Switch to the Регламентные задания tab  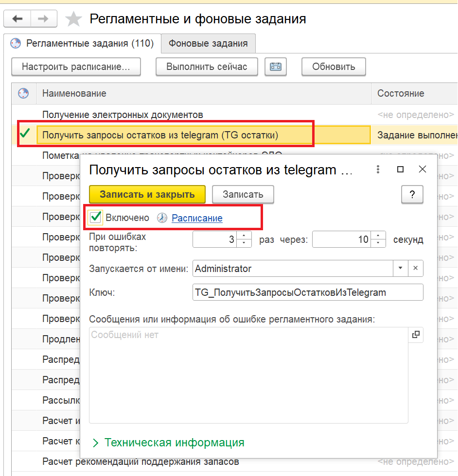pos(82,43)
